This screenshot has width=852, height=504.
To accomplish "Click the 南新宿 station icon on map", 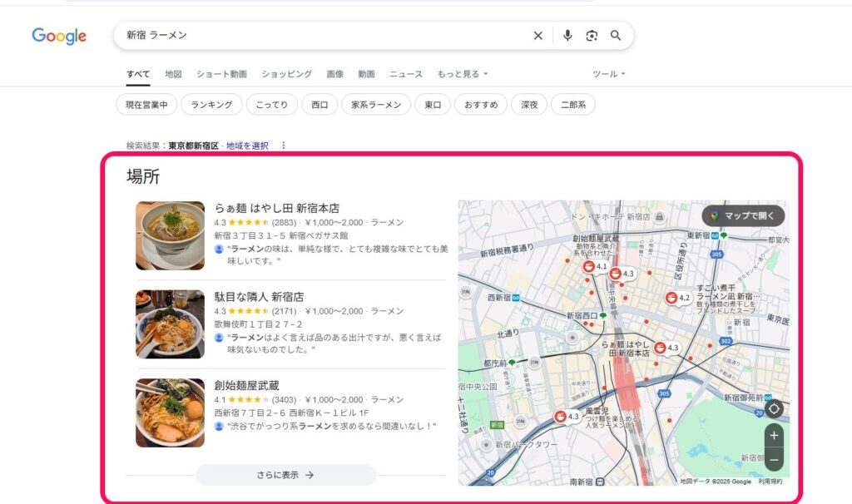I will (600, 482).
